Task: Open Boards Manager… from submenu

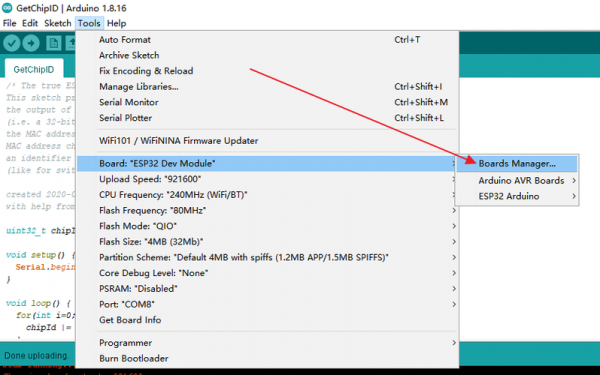Action: coord(517,164)
